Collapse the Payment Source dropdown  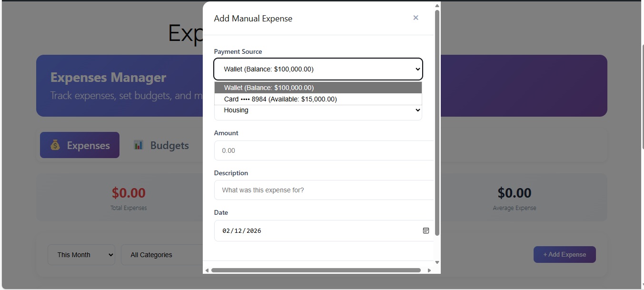tap(318, 69)
